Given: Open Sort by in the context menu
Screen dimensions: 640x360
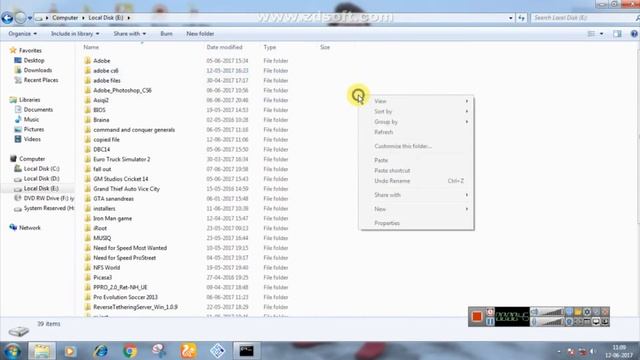Looking at the screenshot, I should click(416, 111).
